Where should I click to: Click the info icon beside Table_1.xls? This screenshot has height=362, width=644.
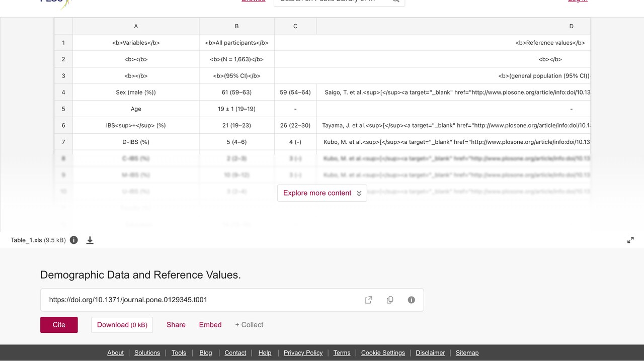[74, 240]
